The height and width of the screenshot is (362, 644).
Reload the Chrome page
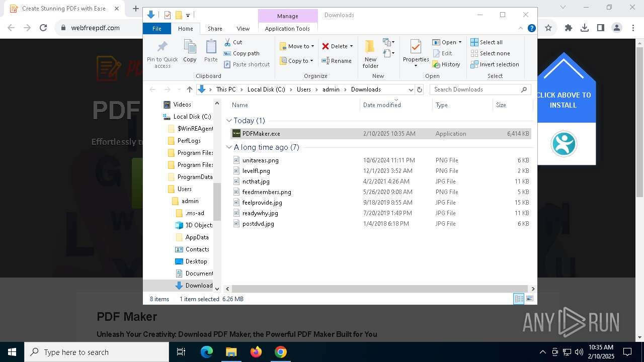[43, 28]
